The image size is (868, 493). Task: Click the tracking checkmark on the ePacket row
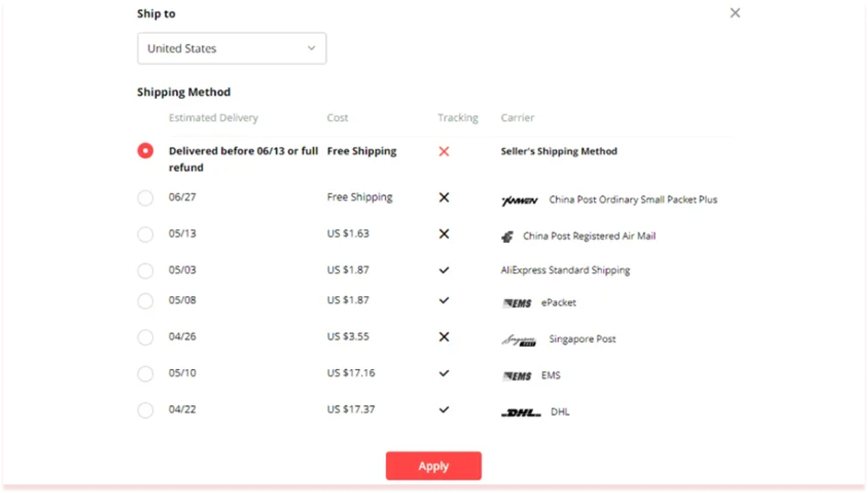point(444,300)
